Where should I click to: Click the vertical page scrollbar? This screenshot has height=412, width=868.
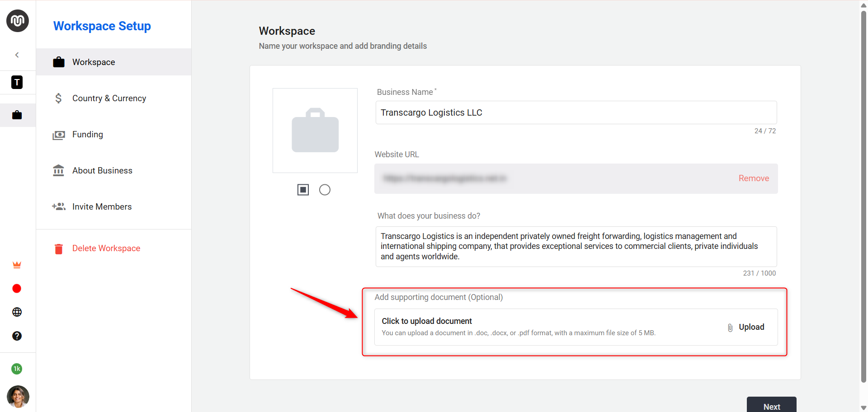pos(863,196)
